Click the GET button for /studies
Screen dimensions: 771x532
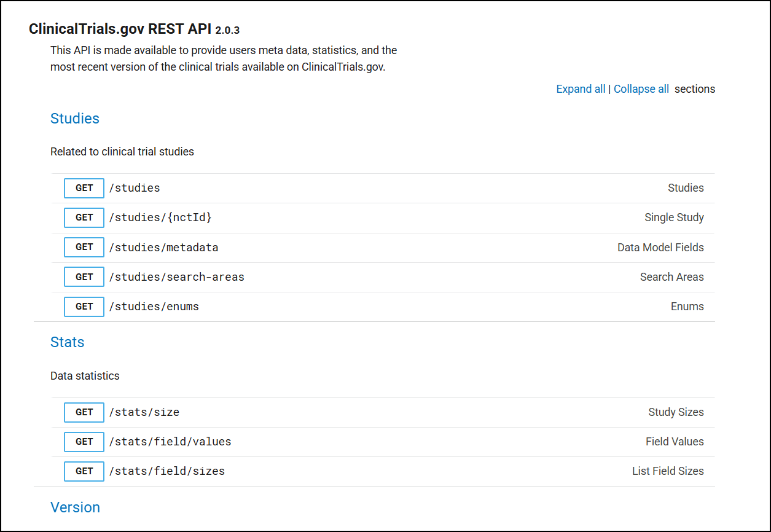[x=84, y=188]
